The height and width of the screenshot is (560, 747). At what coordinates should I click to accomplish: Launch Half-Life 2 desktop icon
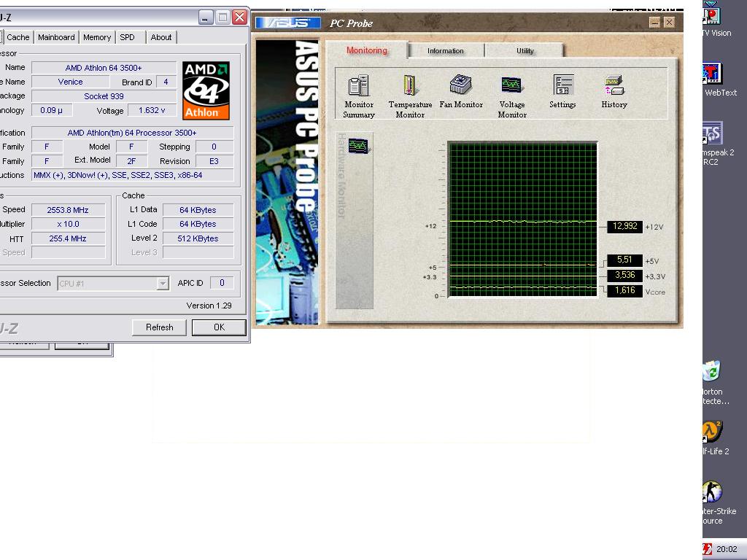coord(715,438)
